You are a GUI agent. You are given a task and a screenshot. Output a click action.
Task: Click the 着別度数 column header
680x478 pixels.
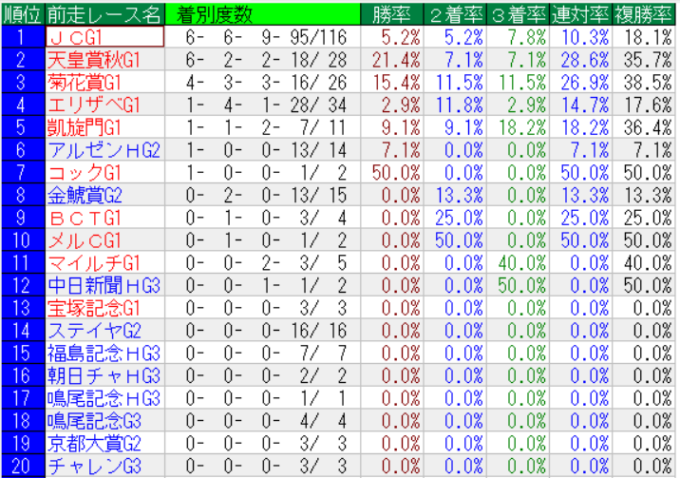point(214,14)
